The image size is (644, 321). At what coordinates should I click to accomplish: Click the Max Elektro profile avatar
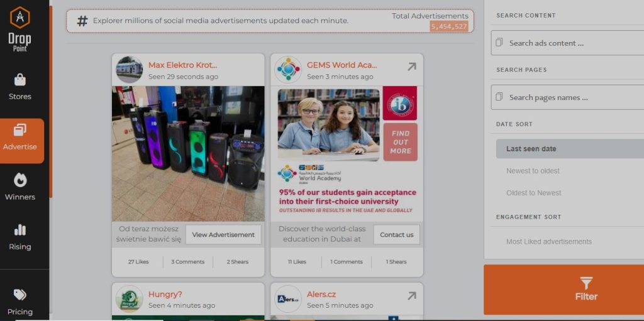tap(130, 70)
